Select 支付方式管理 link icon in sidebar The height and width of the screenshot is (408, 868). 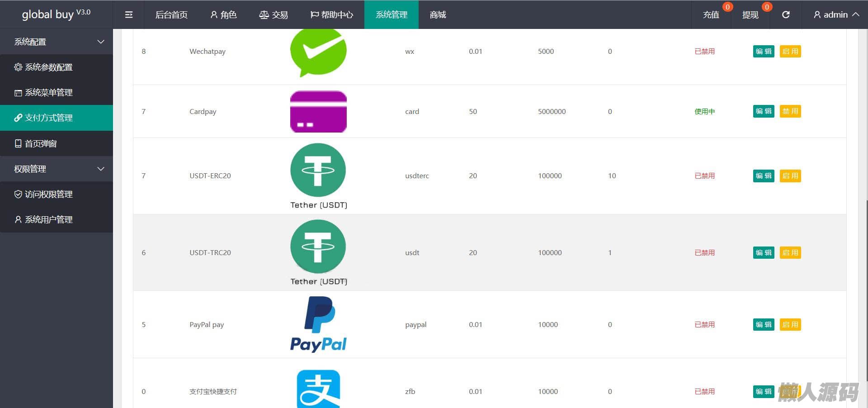point(18,118)
